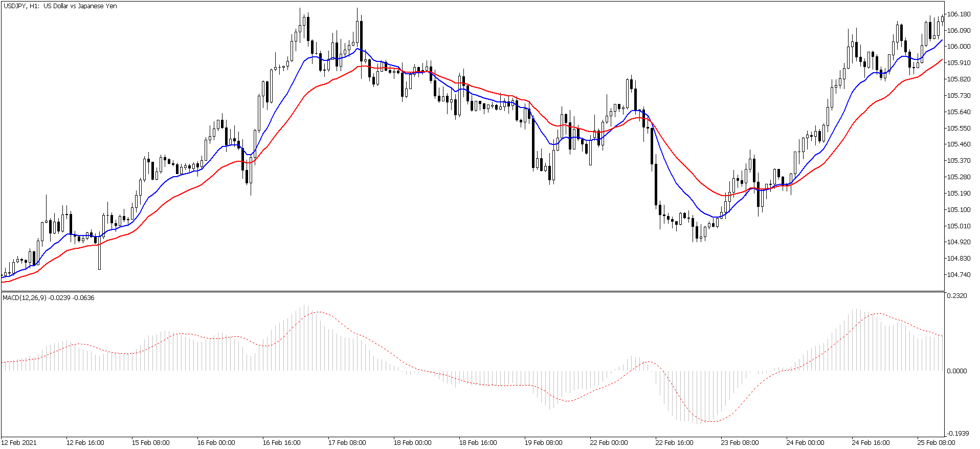
Task: Click the 104.740 price axis label
Action: tap(959, 275)
